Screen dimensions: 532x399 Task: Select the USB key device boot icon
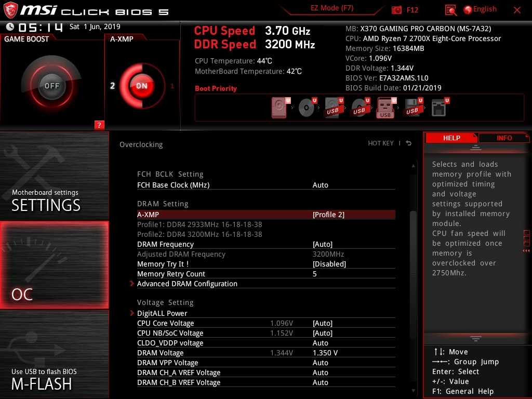click(386, 108)
